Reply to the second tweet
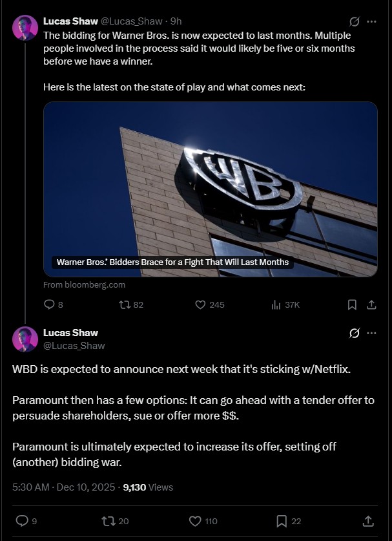This screenshot has height=541, width=392. coord(22,520)
